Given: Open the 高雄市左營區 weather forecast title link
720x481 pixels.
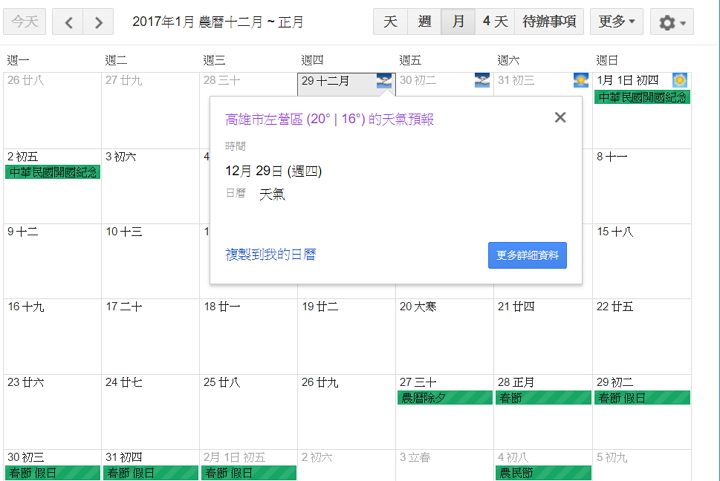Looking at the screenshot, I should coord(329,119).
